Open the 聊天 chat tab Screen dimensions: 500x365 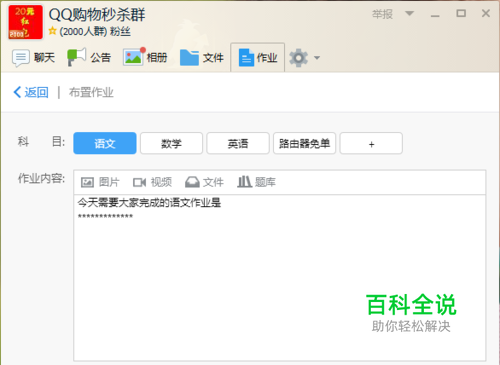pos(33,58)
